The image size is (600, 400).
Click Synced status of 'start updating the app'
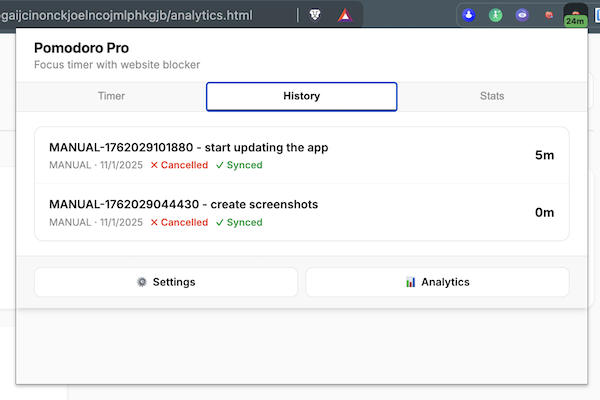pyautogui.click(x=239, y=165)
